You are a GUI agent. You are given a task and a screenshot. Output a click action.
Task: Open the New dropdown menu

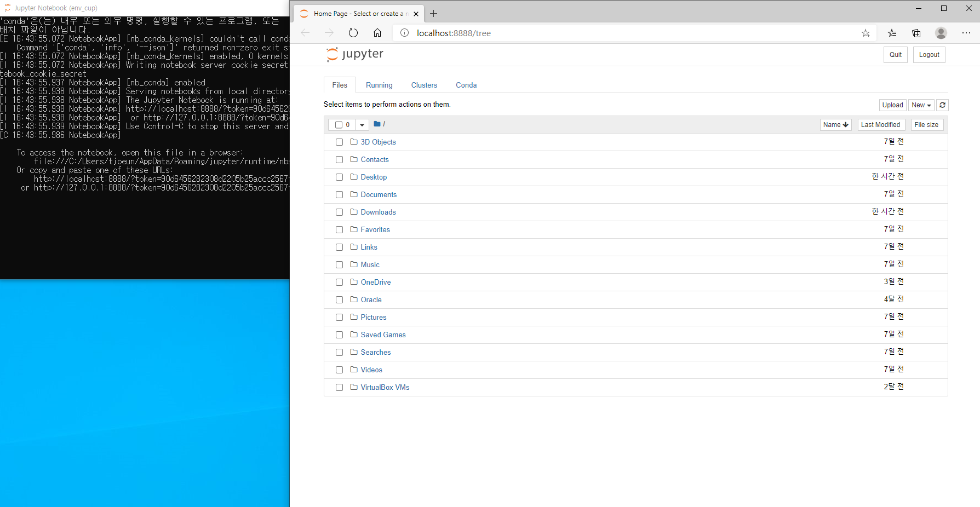point(921,105)
